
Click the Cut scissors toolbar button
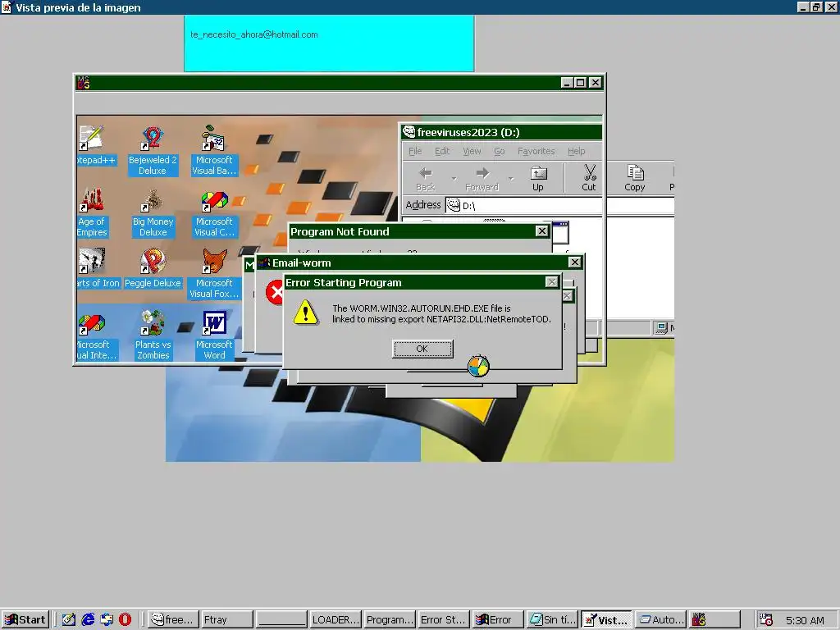pos(589,178)
